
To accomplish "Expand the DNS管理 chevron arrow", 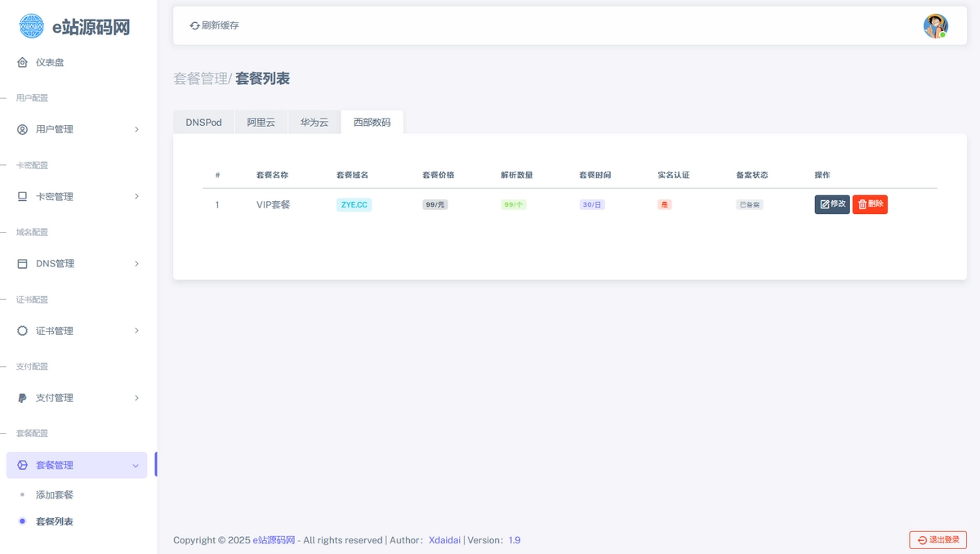I will click(136, 263).
